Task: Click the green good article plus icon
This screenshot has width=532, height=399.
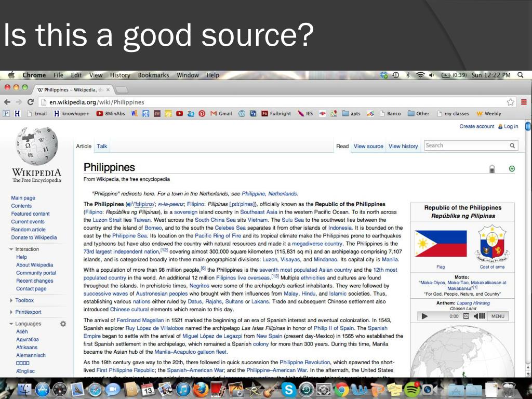Action: coord(512,169)
